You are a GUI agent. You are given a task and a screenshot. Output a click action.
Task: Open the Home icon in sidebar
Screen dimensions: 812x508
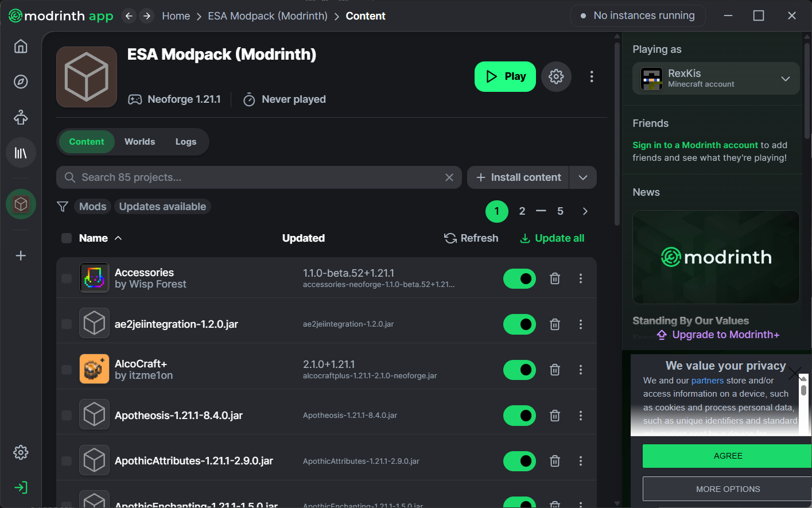(x=21, y=46)
